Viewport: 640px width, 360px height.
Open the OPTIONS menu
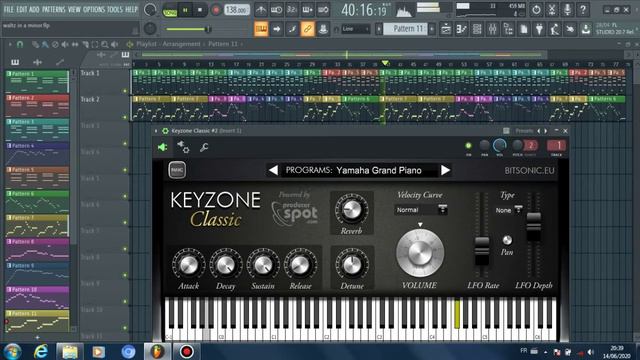[x=94, y=9]
